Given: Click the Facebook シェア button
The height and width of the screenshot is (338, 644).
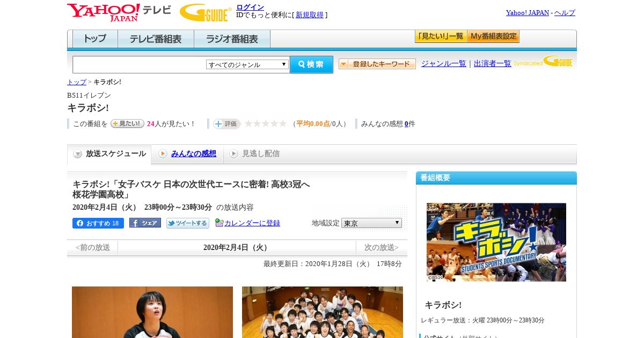Looking at the screenshot, I should pos(145,223).
